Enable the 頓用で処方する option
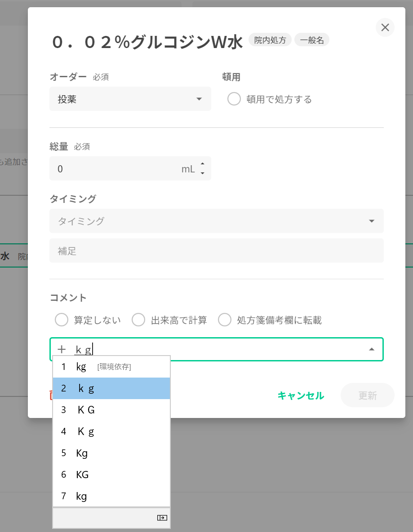Screen dimensions: 413x532 (234, 99)
